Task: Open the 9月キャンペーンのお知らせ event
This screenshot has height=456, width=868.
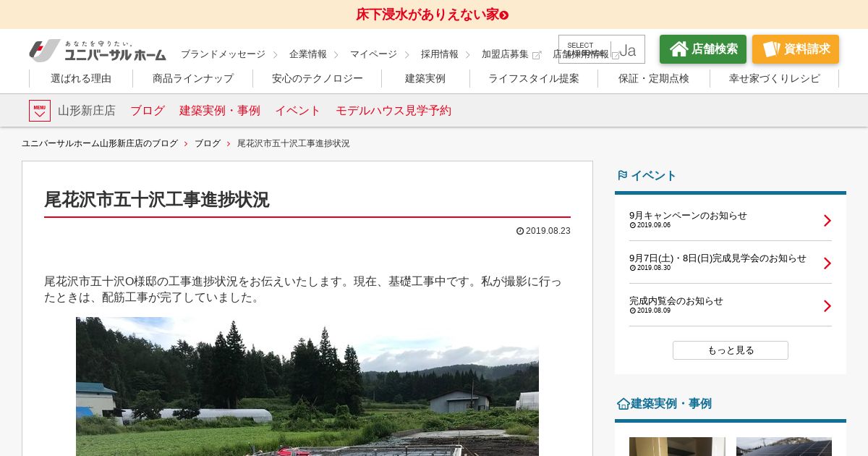Action: [688, 216]
